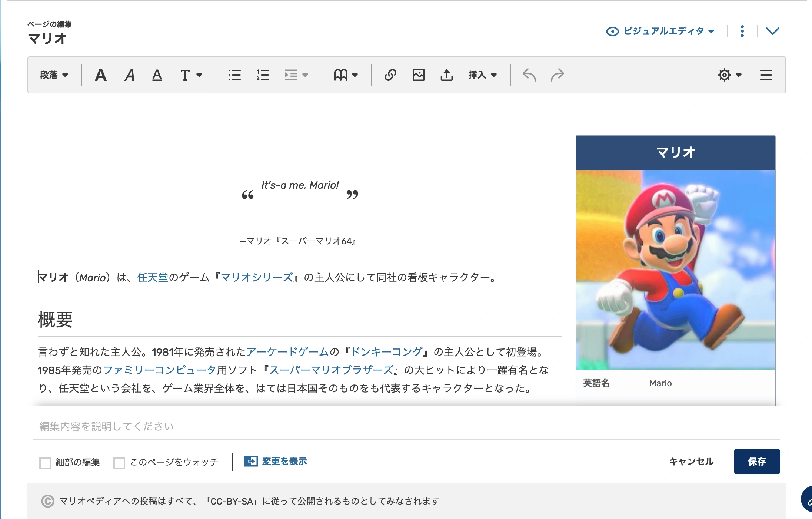Open the three-dot more options menu
The image size is (812, 519).
[x=742, y=31]
